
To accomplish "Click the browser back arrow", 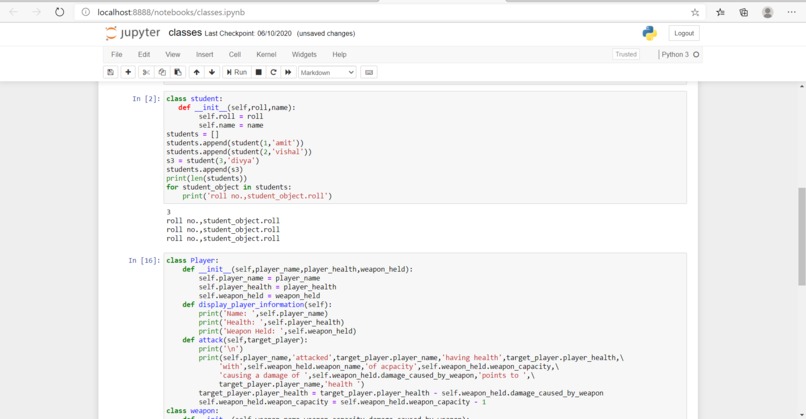I will (14, 12).
